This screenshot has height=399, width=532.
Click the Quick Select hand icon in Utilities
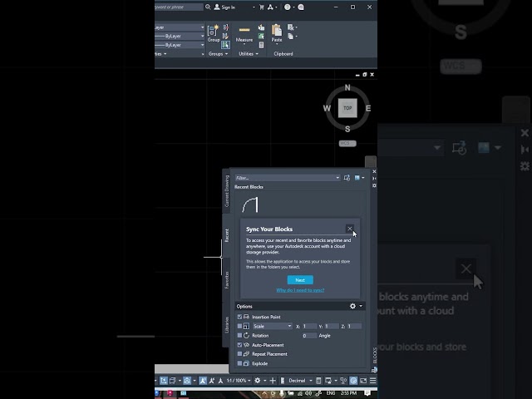point(261,27)
